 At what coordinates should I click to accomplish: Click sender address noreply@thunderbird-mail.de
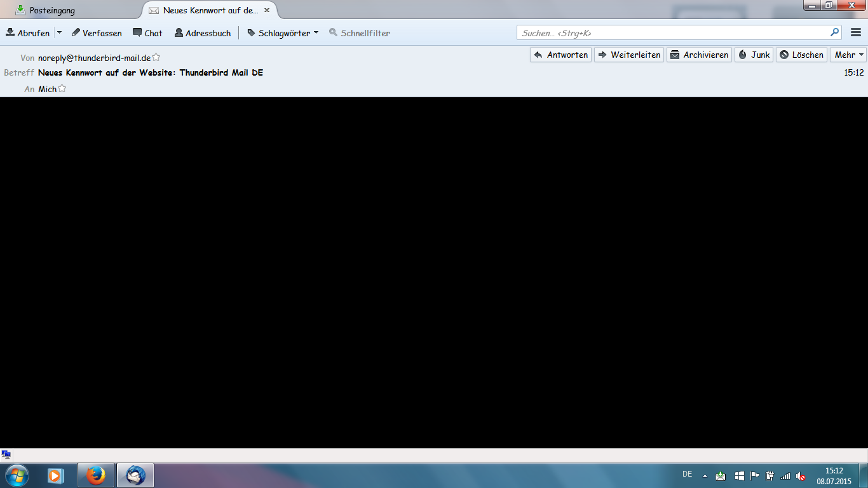click(94, 58)
